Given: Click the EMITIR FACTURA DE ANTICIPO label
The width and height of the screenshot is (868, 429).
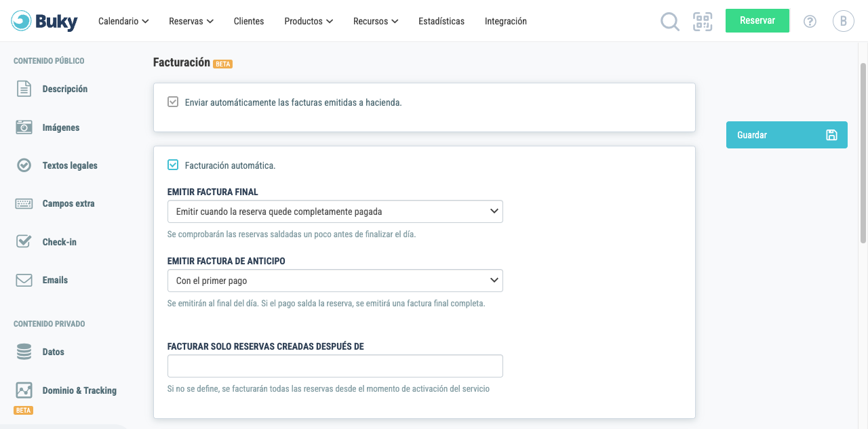Looking at the screenshot, I should 226,261.
